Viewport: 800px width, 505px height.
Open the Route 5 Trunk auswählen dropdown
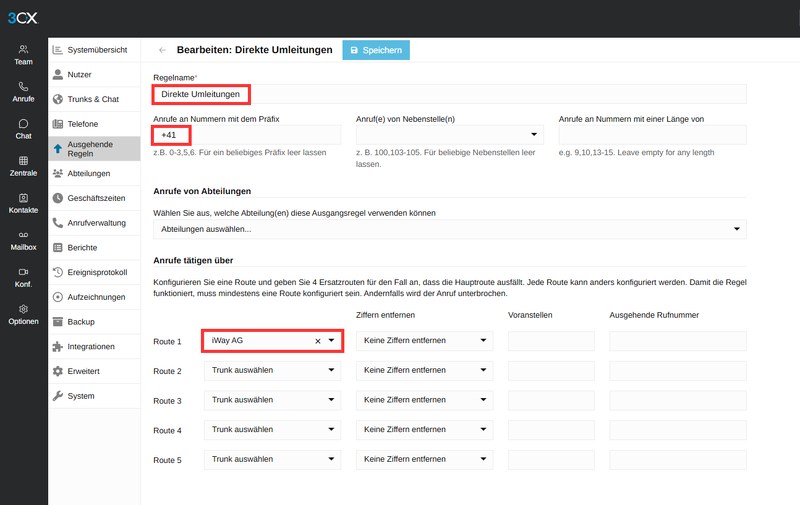tap(272, 459)
